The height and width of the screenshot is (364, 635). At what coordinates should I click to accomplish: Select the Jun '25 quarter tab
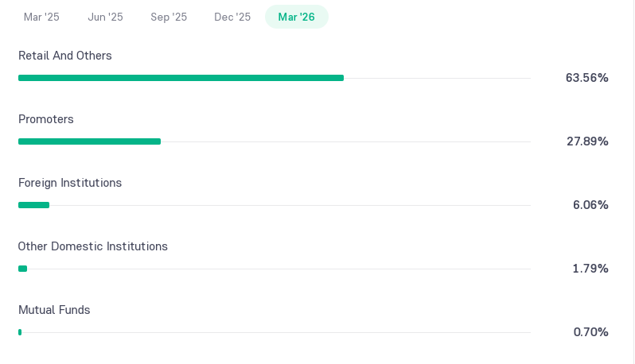click(x=105, y=17)
